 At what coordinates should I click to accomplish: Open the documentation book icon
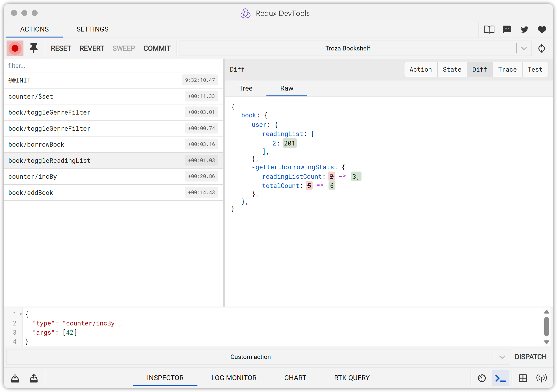click(489, 29)
